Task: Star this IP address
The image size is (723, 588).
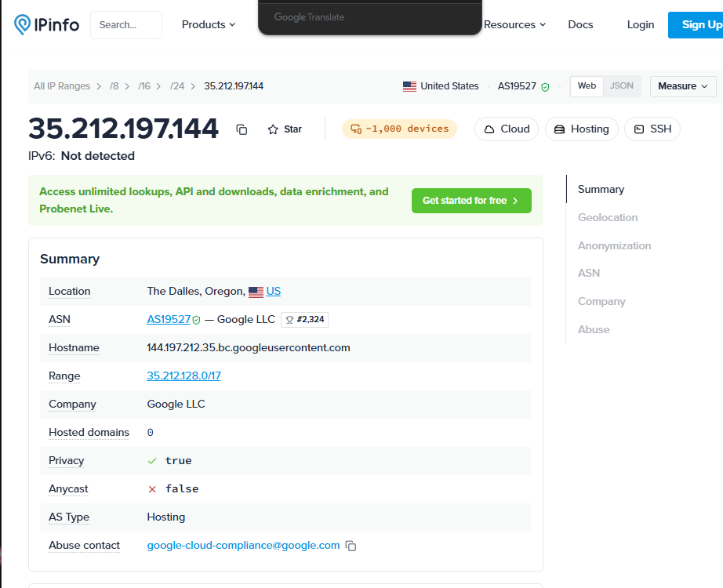Action: [x=285, y=129]
